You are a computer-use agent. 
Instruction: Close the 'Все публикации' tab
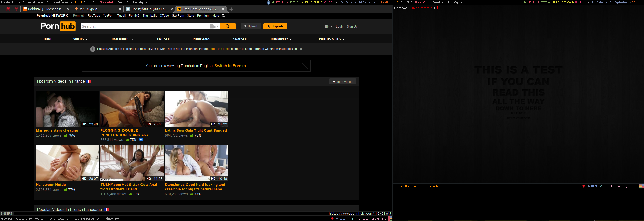pyautogui.click(x=172, y=9)
